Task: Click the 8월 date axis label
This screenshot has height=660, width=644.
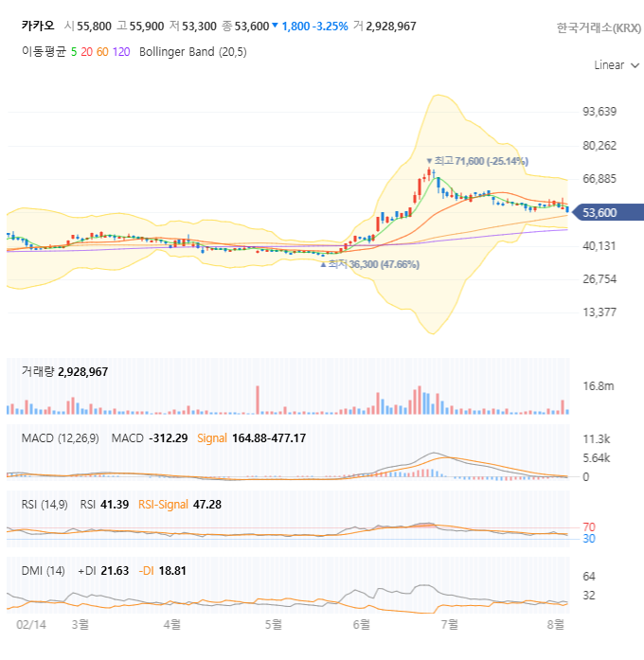Action: (x=556, y=625)
